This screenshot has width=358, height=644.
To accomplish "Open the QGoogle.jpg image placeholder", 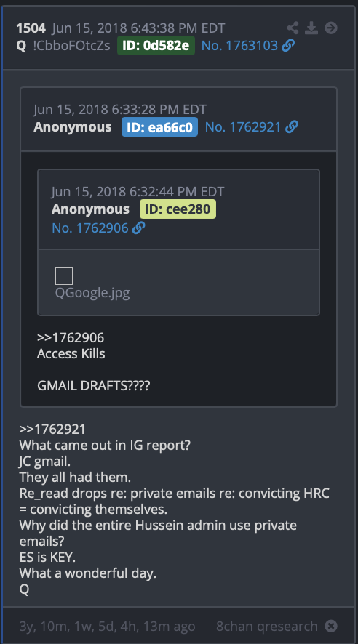I will pyautogui.click(x=64, y=276).
